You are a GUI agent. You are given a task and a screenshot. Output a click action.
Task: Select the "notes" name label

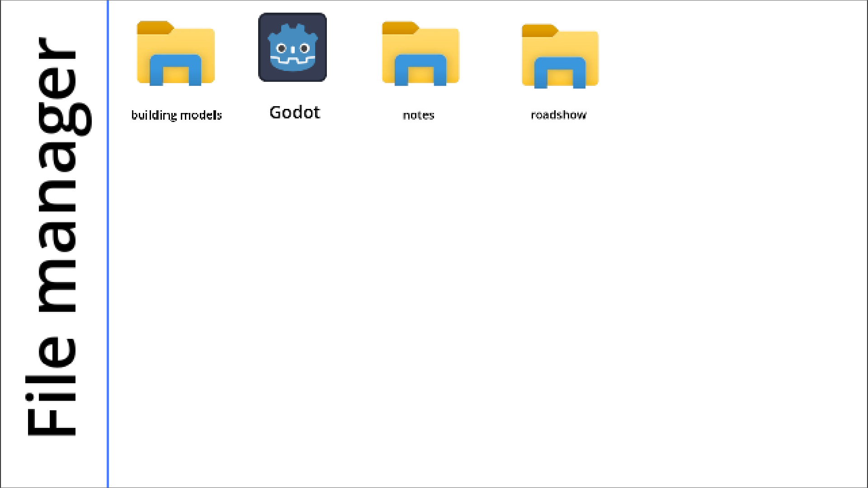(418, 115)
